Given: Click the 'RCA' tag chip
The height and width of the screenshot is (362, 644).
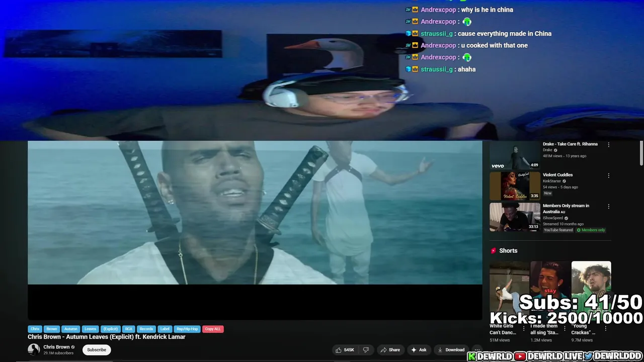Looking at the screenshot, I should pos(129,329).
